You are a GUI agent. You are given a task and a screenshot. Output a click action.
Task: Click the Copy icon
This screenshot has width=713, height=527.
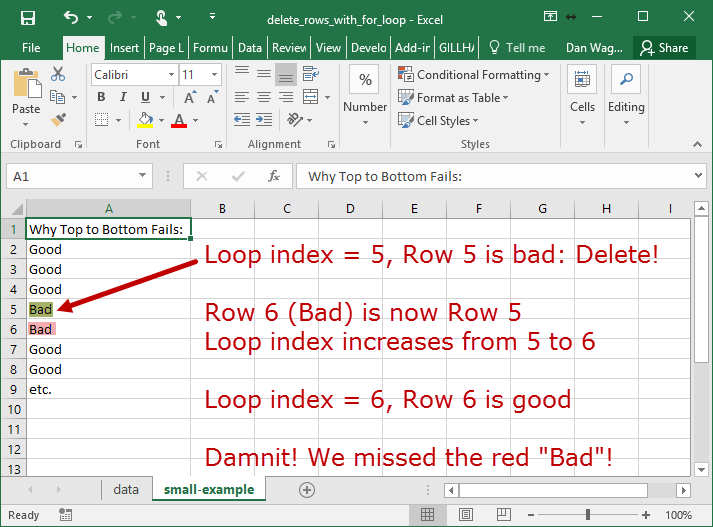(x=57, y=97)
